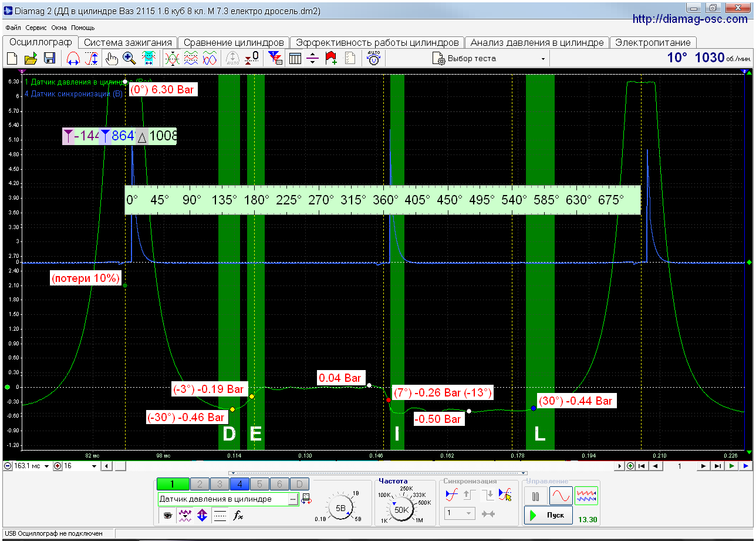
Task: Open http://diamag-osc.com link
Action: [x=690, y=19]
